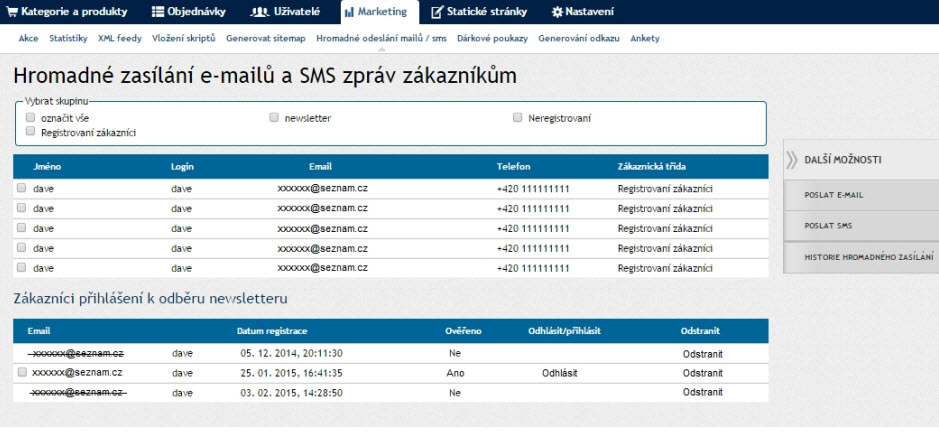Open the Dárkové poukazy tab
The width and height of the screenshot is (939, 440).
[x=492, y=38]
